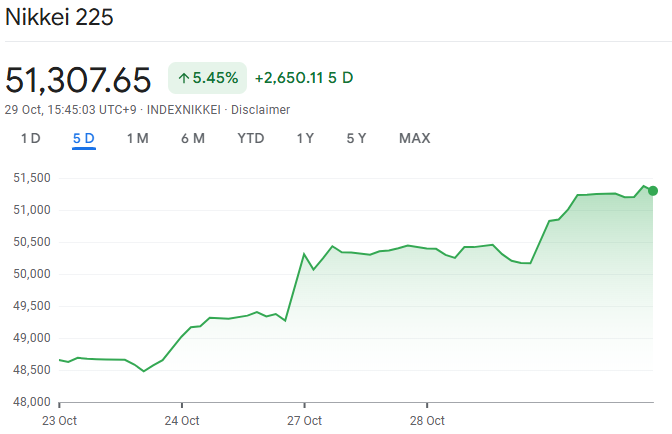The width and height of the screenshot is (672, 434).
Task: Open the Disclaimer link
Action: coord(260,109)
